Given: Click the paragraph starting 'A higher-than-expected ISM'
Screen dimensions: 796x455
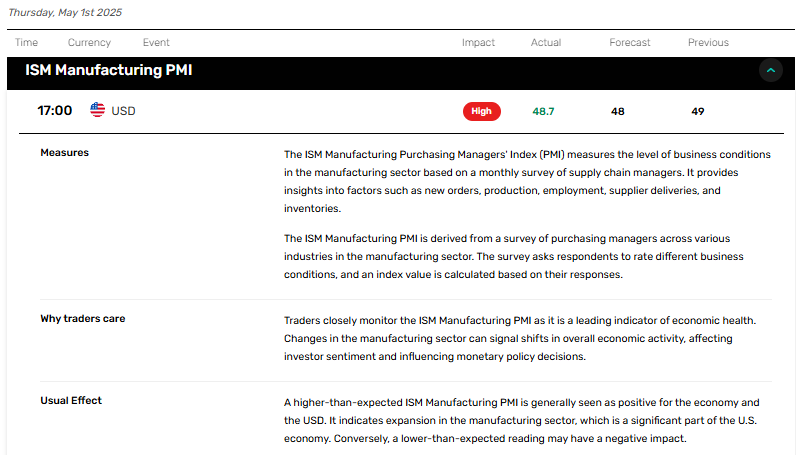Looking at the screenshot, I should [521, 420].
